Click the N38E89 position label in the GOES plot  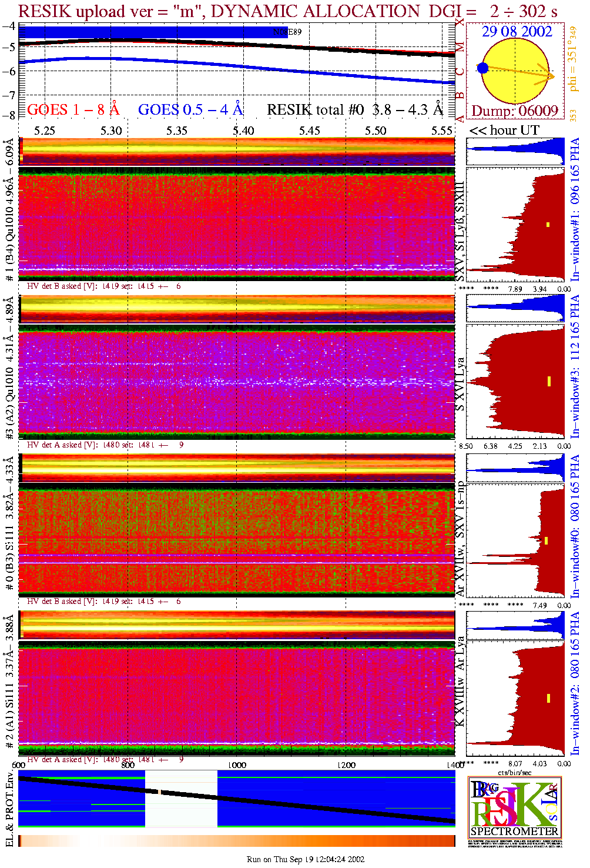[287, 32]
